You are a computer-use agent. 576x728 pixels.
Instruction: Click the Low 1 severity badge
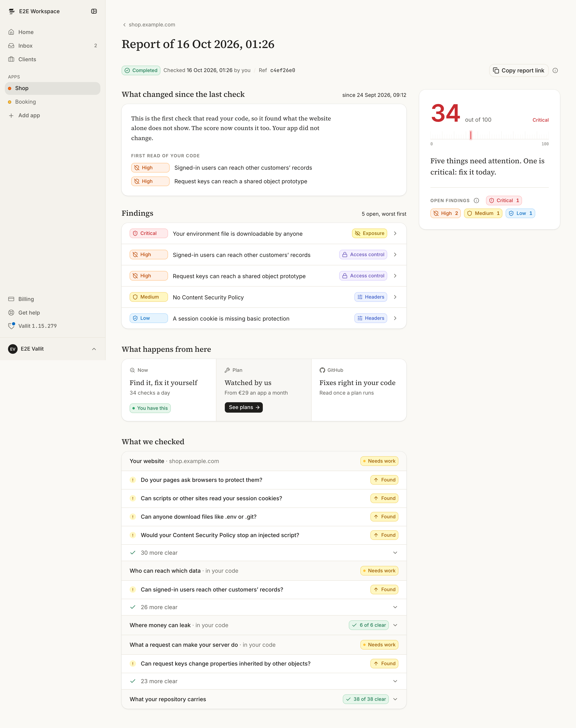520,214
